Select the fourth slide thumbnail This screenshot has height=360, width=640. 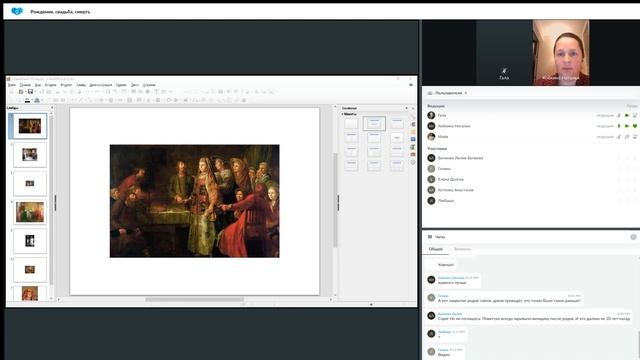pyautogui.click(x=30, y=212)
